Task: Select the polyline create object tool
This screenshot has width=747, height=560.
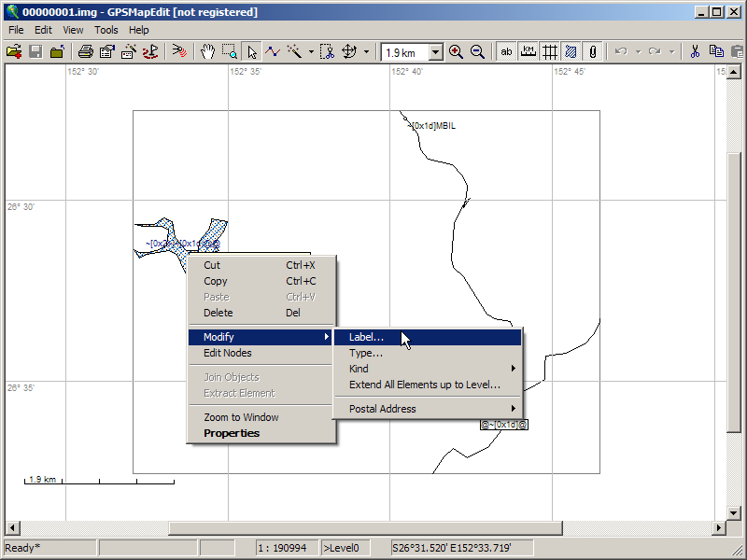Action: tap(273, 52)
